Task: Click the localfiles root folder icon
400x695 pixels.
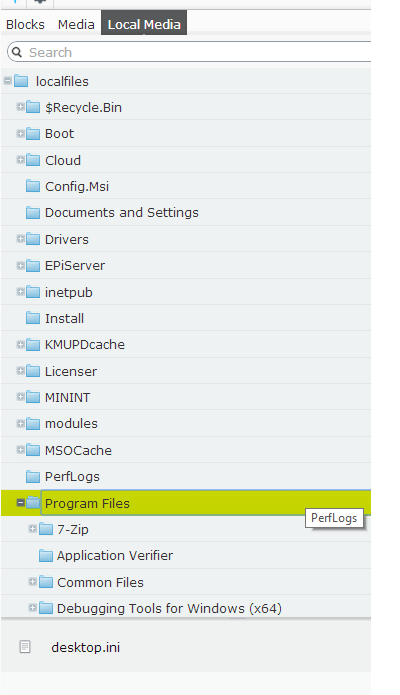Action: 21,81
